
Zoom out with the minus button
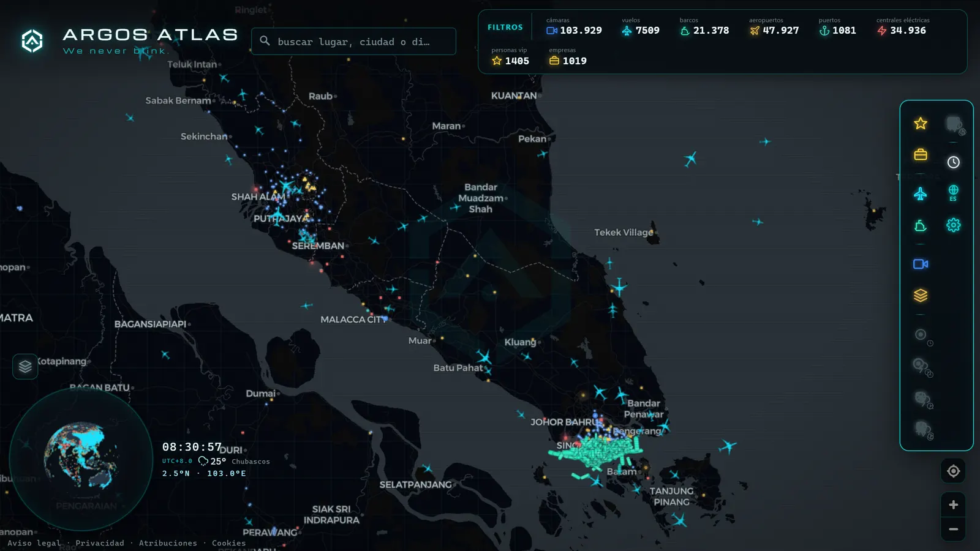[x=953, y=529]
